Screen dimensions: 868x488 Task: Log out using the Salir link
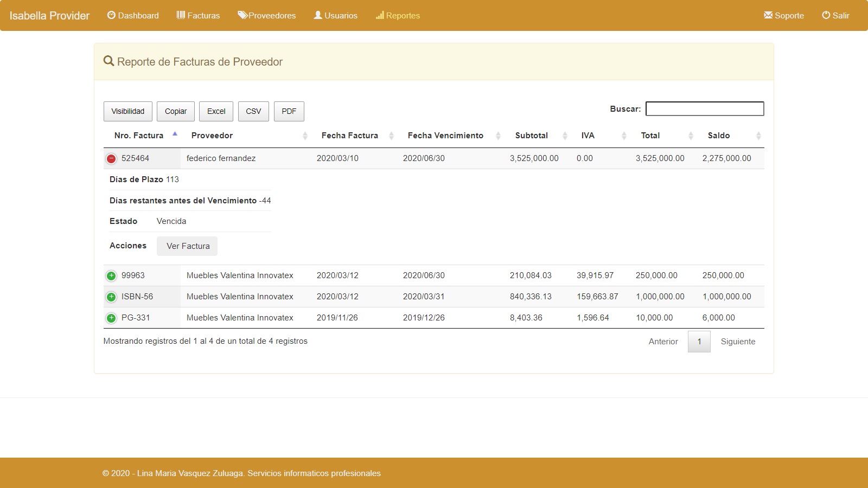[835, 16]
